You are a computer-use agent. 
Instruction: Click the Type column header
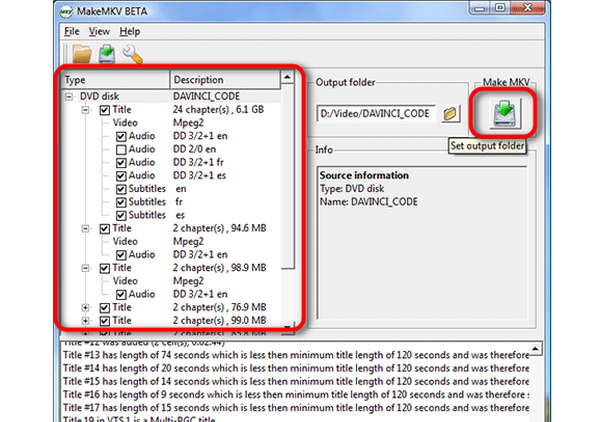116,80
